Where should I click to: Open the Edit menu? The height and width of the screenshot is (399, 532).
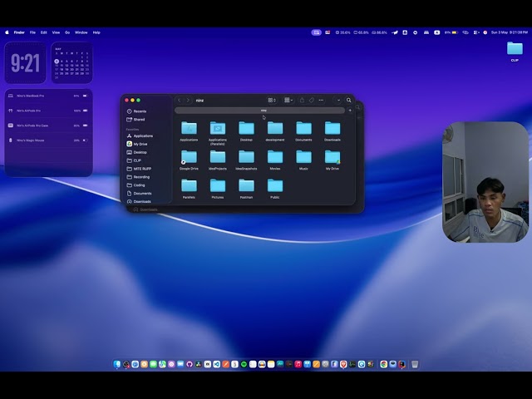[44, 32]
